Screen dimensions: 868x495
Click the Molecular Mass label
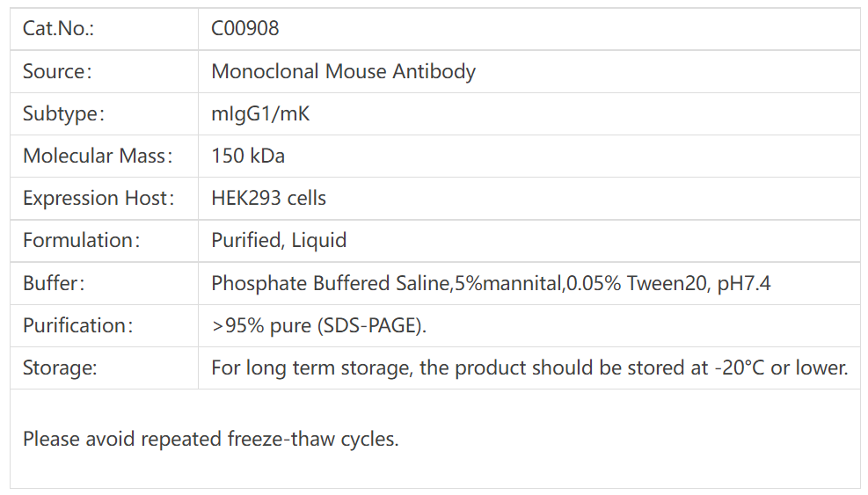point(97,156)
